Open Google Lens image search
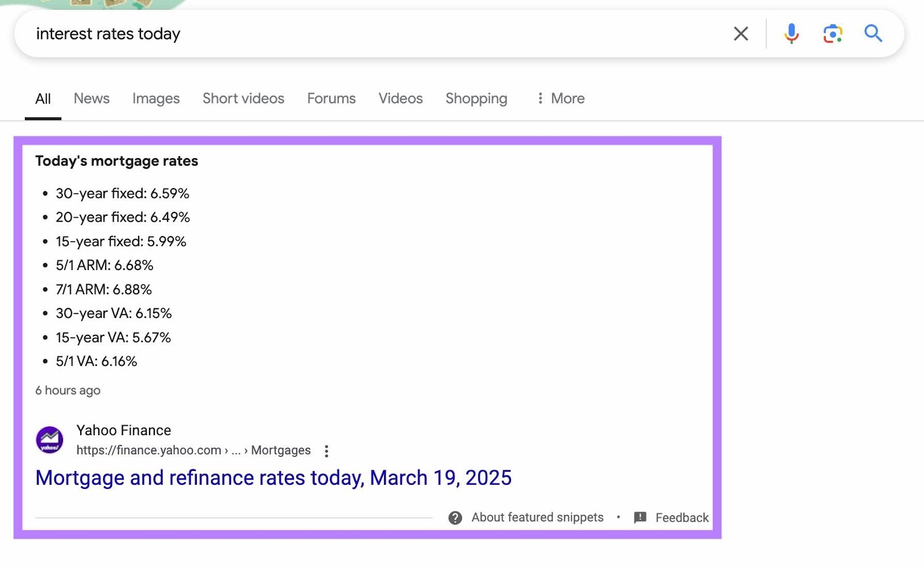 (832, 34)
